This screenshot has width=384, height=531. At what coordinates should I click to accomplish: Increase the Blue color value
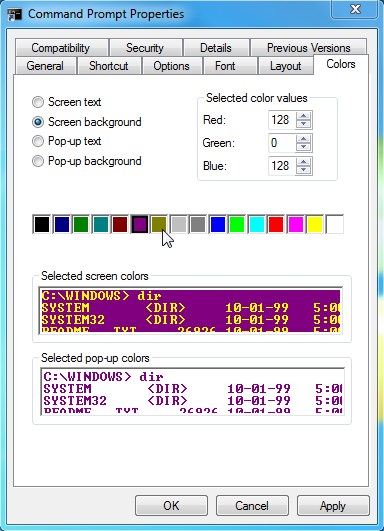[303, 162]
